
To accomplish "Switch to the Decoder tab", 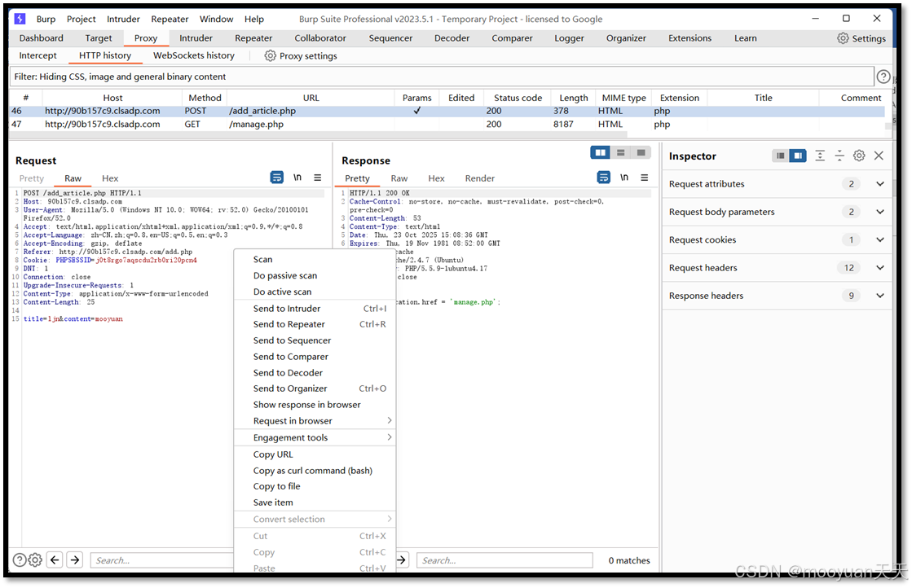I will pyautogui.click(x=452, y=38).
